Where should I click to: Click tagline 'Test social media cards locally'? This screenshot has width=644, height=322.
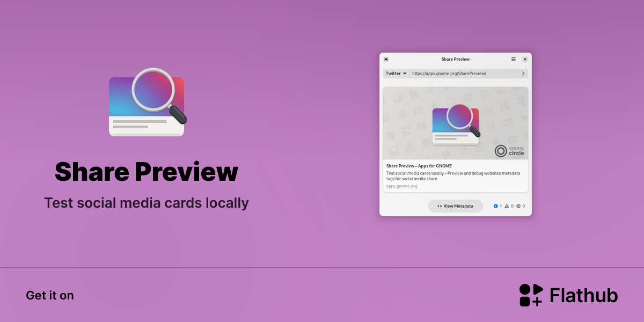147,203
